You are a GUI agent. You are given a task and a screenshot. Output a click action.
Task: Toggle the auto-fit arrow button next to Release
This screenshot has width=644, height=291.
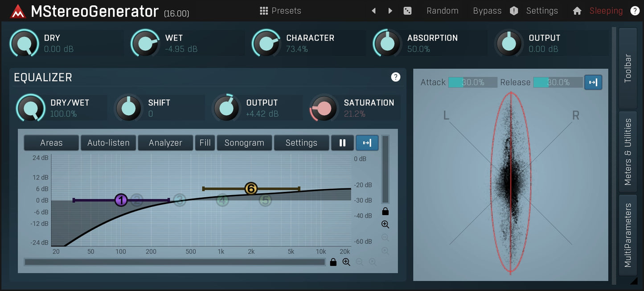pos(593,82)
